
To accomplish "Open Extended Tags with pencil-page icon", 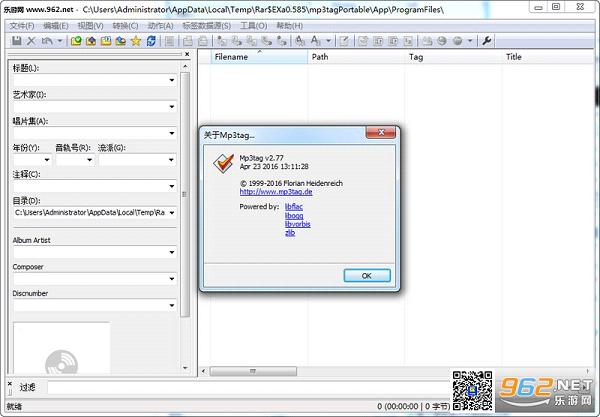I will click(344, 41).
